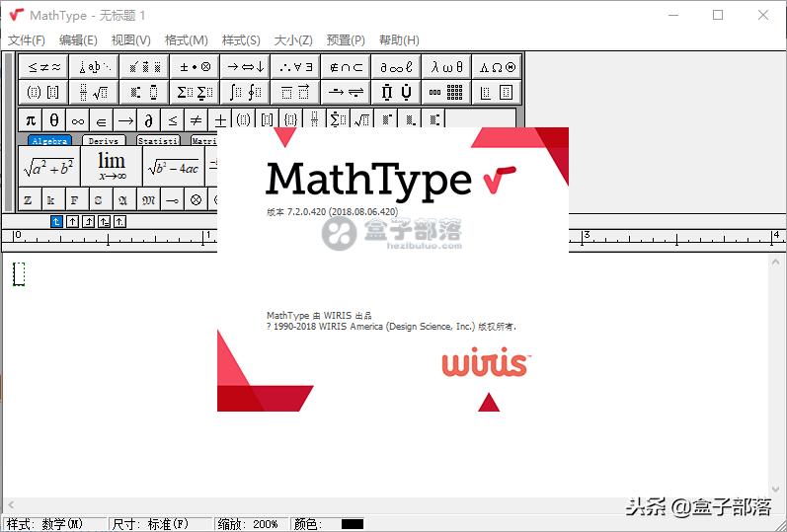Open the miscellaneous symbols palette (∂∞ℓ)
The height and width of the screenshot is (532, 787).
(x=396, y=67)
